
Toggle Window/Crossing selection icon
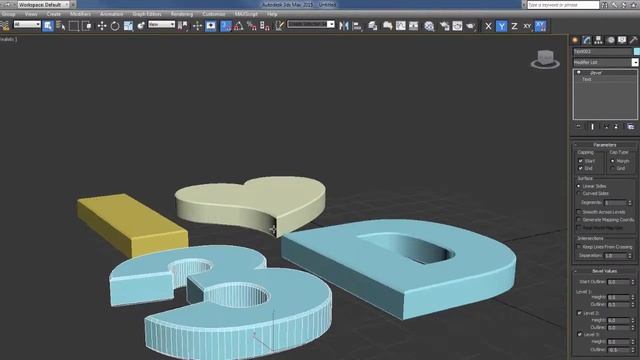click(x=87, y=26)
